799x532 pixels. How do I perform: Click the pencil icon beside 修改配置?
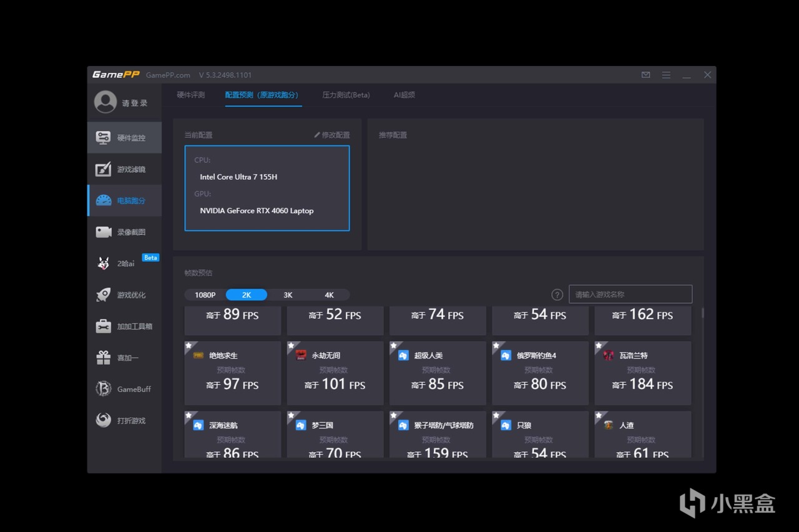(x=316, y=135)
